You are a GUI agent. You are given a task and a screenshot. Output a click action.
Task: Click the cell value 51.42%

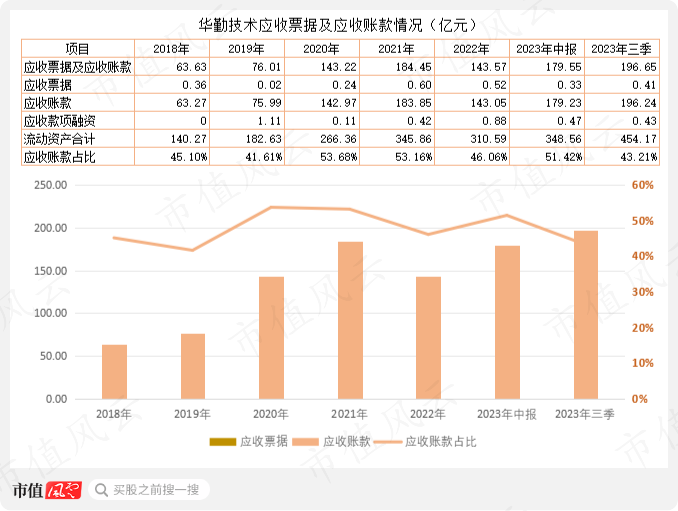tap(564, 157)
